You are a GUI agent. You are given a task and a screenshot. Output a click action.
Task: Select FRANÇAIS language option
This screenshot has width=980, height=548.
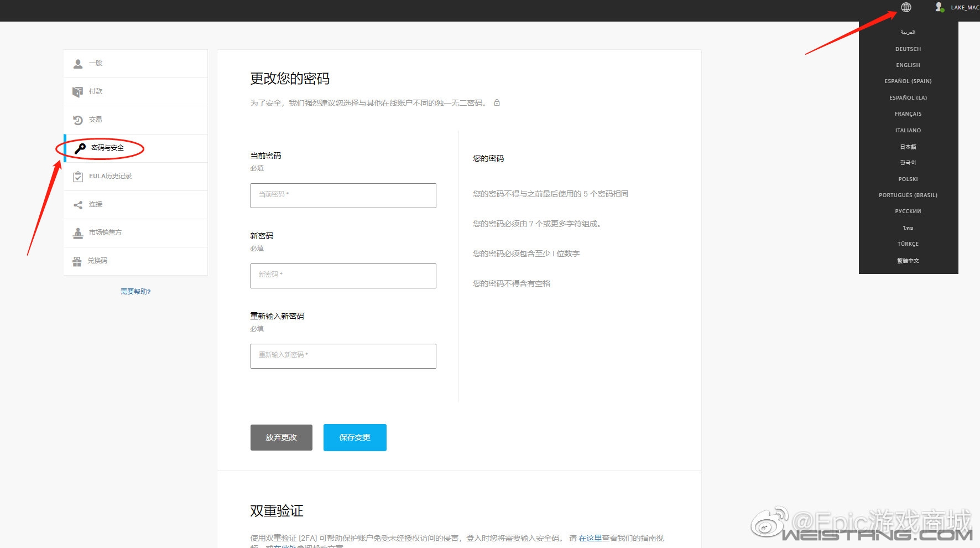pyautogui.click(x=908, y=114)
